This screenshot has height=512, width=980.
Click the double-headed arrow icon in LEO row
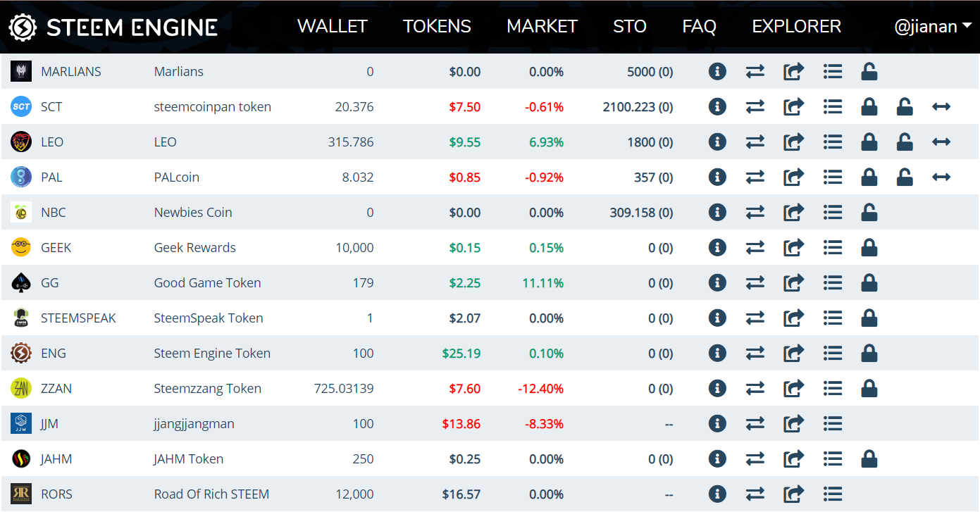[x=941, y=142]
